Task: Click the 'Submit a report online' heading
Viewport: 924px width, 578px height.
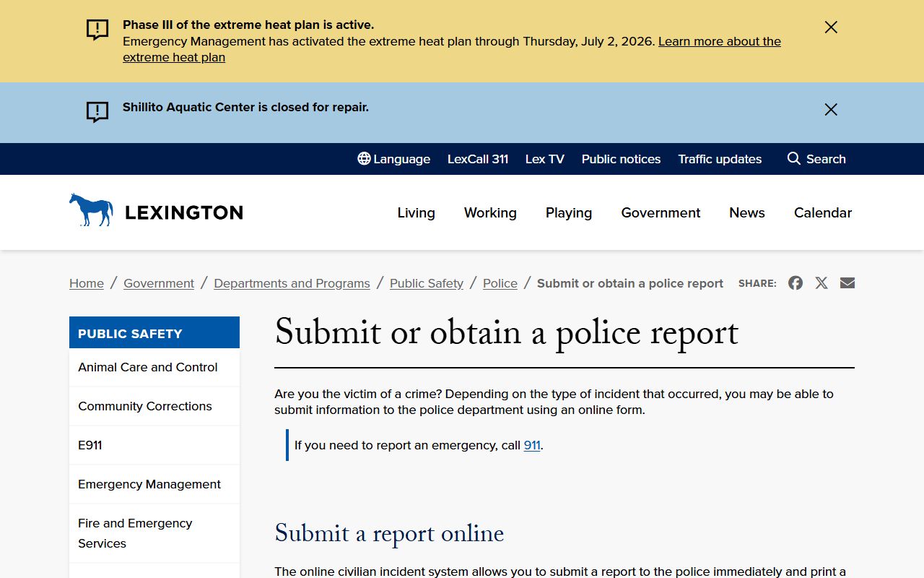Action: [390, 533]
